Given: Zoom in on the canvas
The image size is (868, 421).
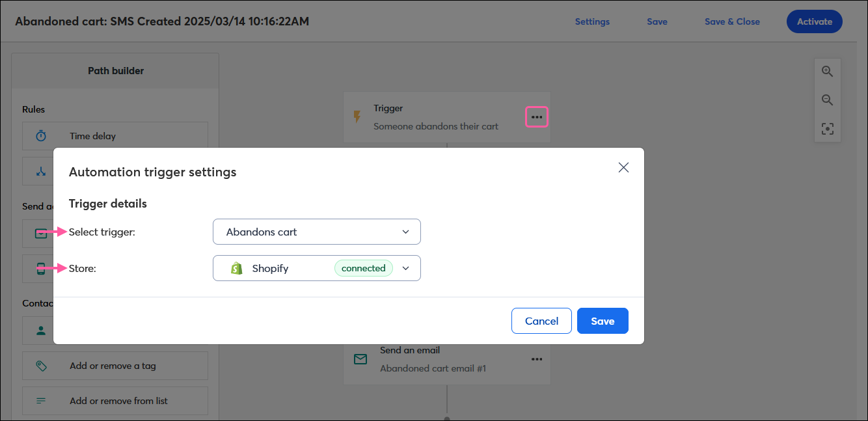Looking at the screenshot, I should tap(827, 72).
